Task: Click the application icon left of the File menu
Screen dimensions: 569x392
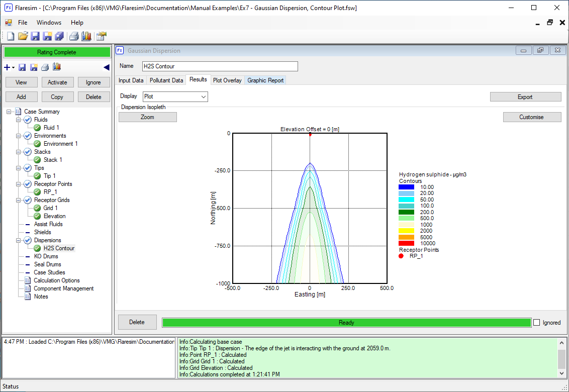Action: (9, 23)
